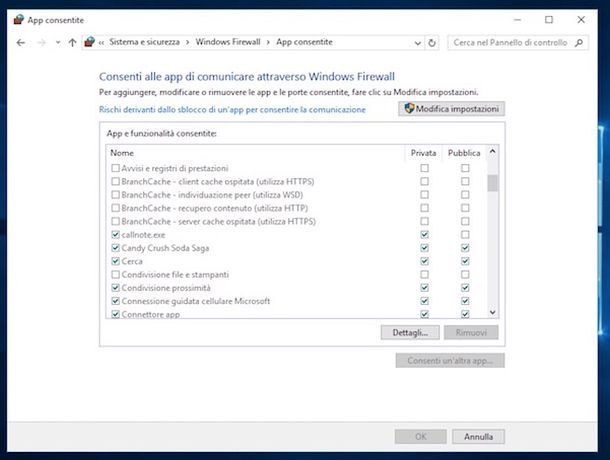Viewport: 610px width, 460px height.
Task: Uncheck Connessione guidata cellulare Microsoft checkbox
Action: [x=116, y=301]
